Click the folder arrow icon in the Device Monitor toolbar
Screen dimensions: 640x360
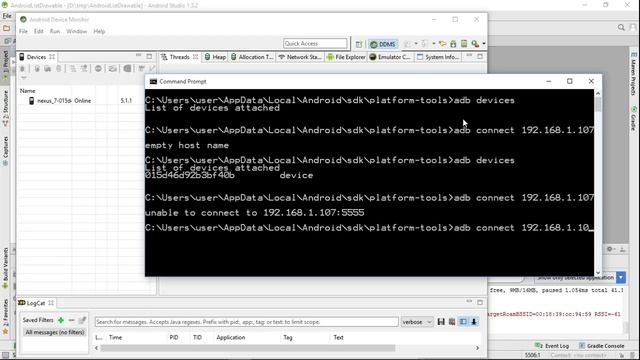(x=442, y=44)
